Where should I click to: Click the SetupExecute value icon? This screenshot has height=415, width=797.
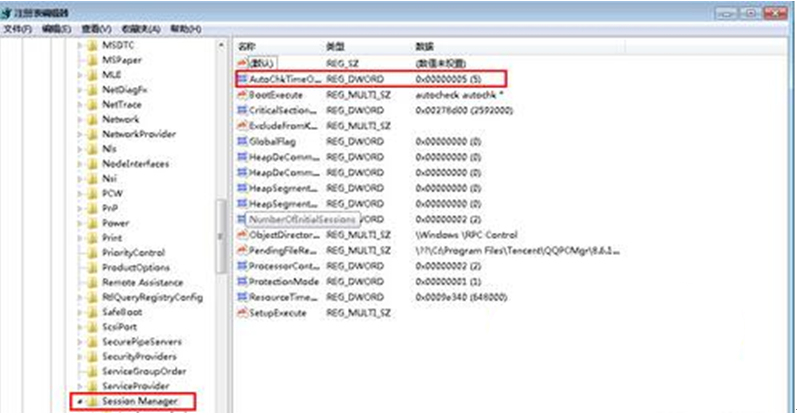[x=241, y=313]
